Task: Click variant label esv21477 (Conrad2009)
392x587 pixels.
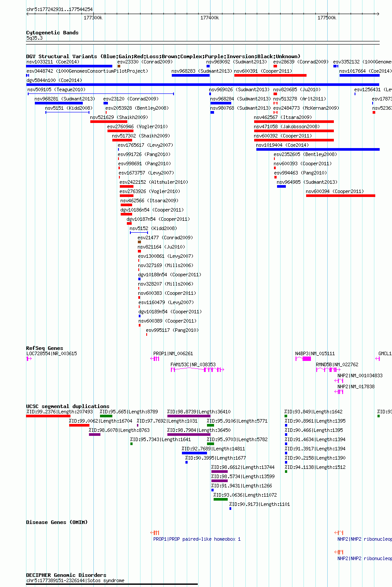Action: click(x=165, y=238)
